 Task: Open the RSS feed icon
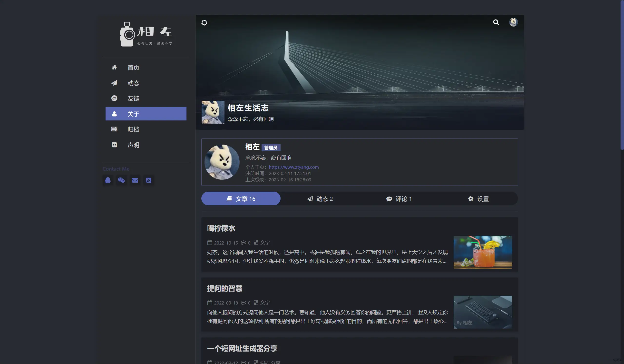click(149, 180)
